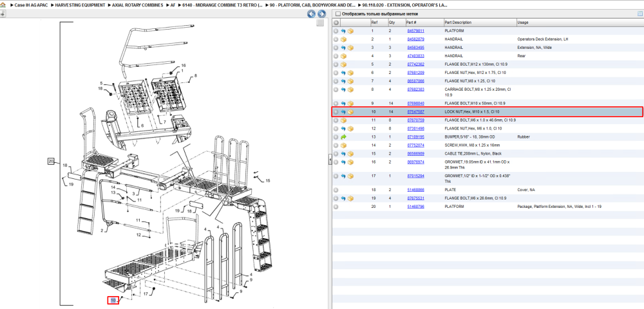Click the round header icon left of the Ref column
This screenshot has height=309, width=644.
click(x=336, y=23)
